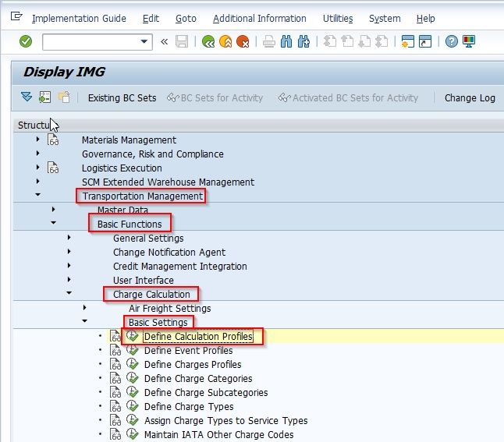
Task: Collapse the command field with double-chevron
Action: coord(165,42)
